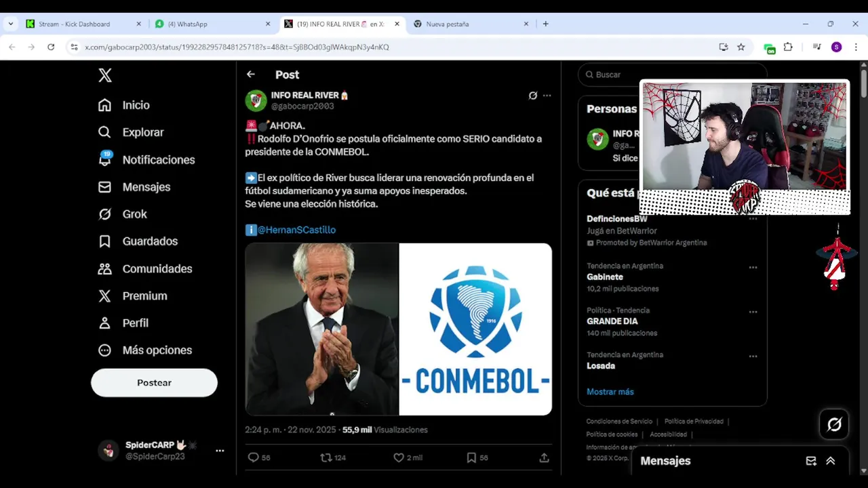The width and height of the screenshot is (868, 488).
Task: Open Mensajes from sidebar
Action: point(134,187)
